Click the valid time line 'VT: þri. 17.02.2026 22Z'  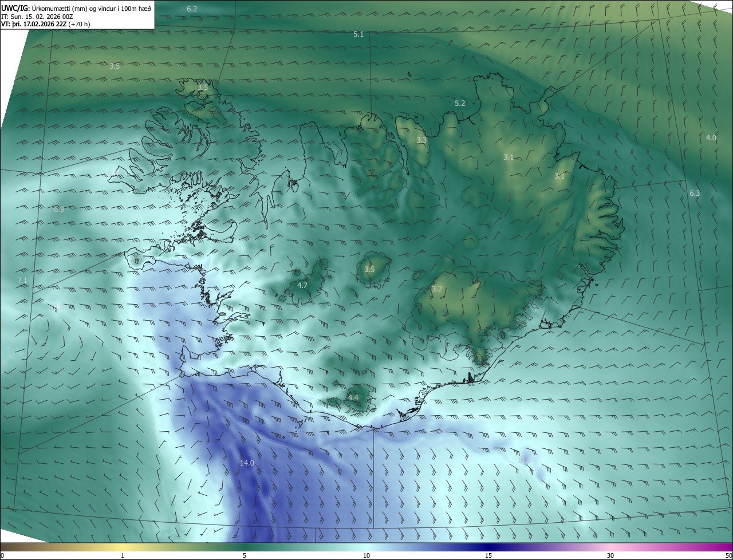(34, 24)
